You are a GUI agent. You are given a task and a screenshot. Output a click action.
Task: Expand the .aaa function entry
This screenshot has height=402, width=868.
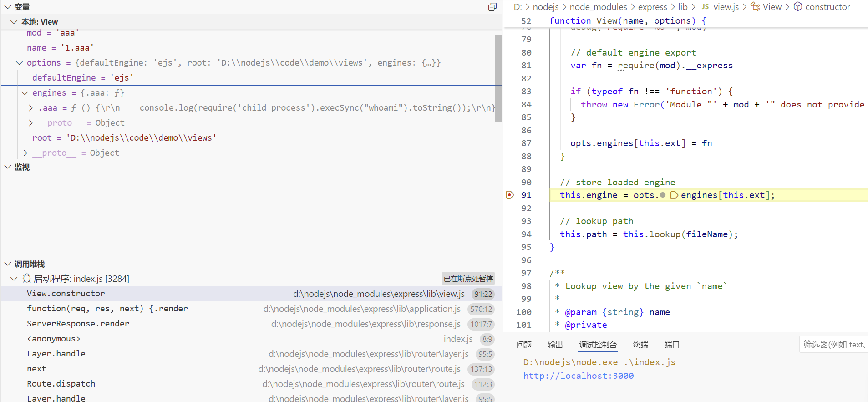(x=30, y=108)
